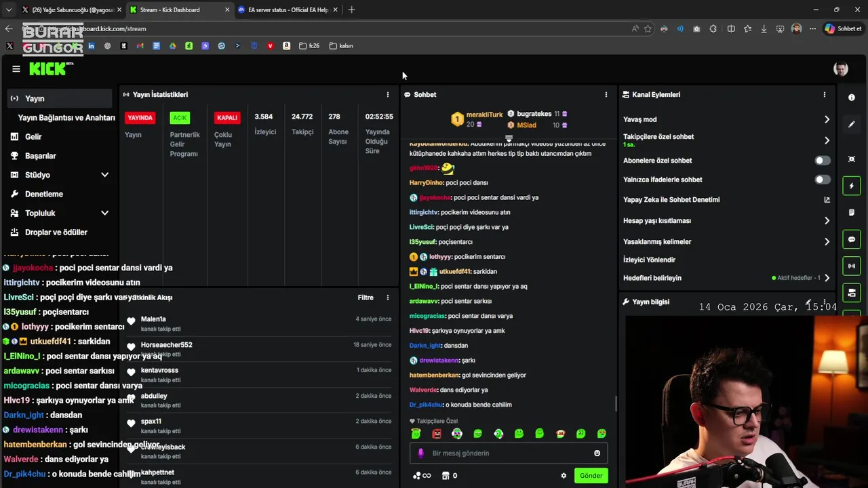This screenshot has height=488, width=868.
Task: Click the pencil edit icon in the right rail
Action: click(x=852, y=125)
